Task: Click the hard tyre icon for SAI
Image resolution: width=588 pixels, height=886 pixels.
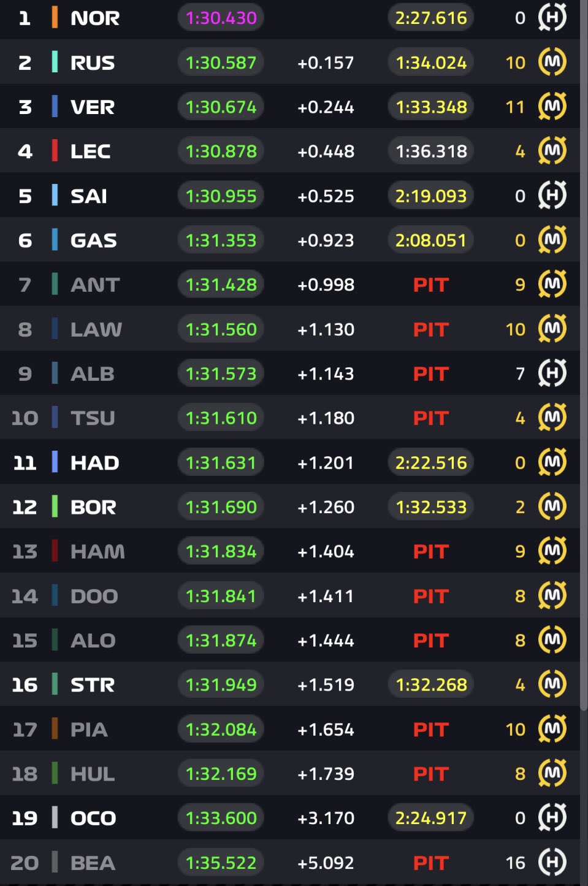Action: click(552, 195)
